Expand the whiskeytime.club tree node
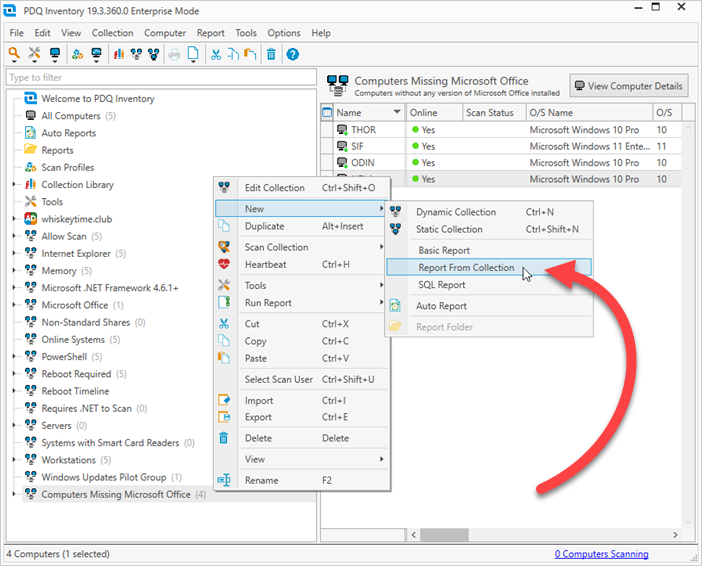Image resolution: width=702 pixels, height=566 pixels. coord(14,219)
